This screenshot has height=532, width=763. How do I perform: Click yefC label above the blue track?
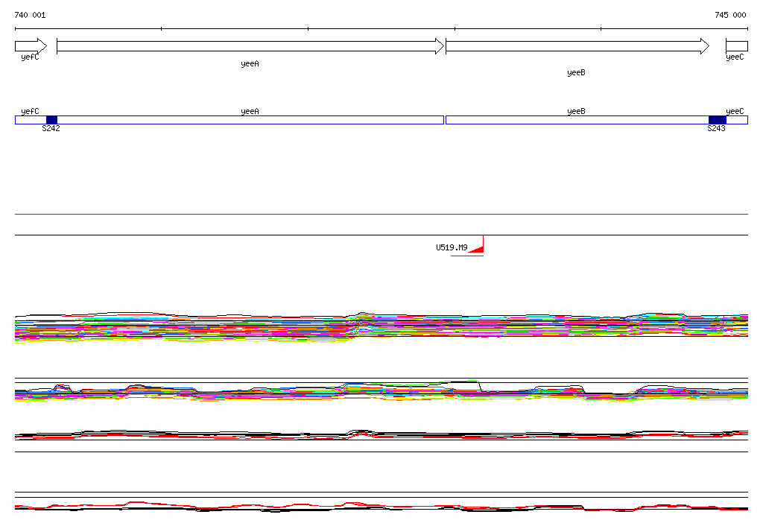point(30,112)
